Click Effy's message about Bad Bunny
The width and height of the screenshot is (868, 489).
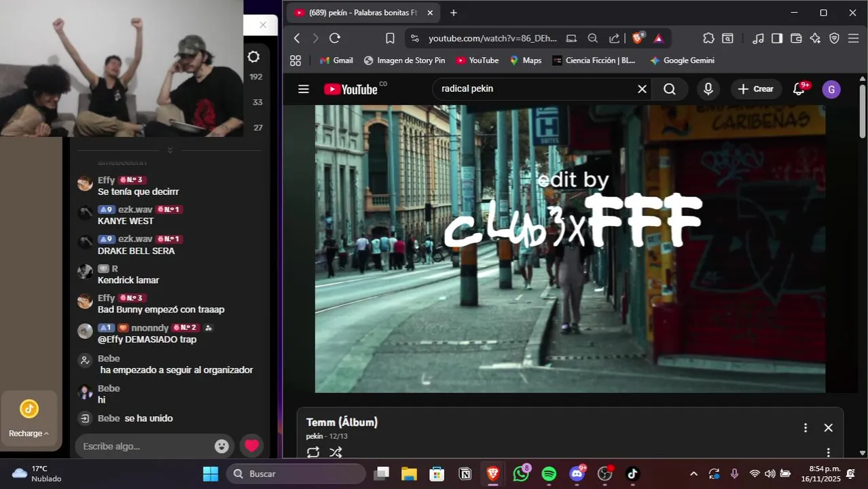161,310
